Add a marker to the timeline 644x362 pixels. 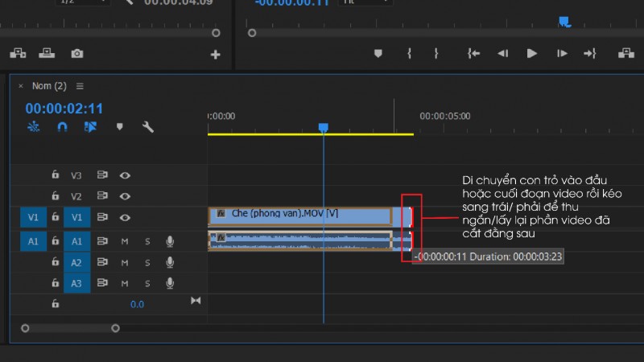[119, 126]
